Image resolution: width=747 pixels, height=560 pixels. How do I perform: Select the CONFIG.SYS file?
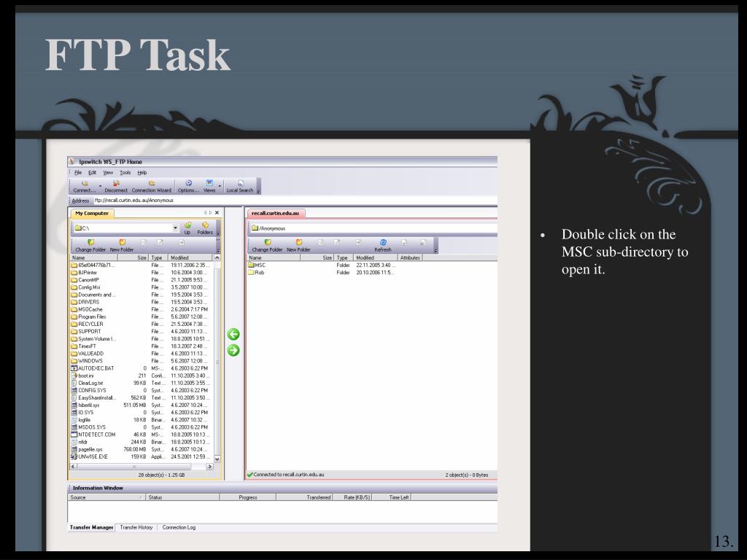click(88, 391)
